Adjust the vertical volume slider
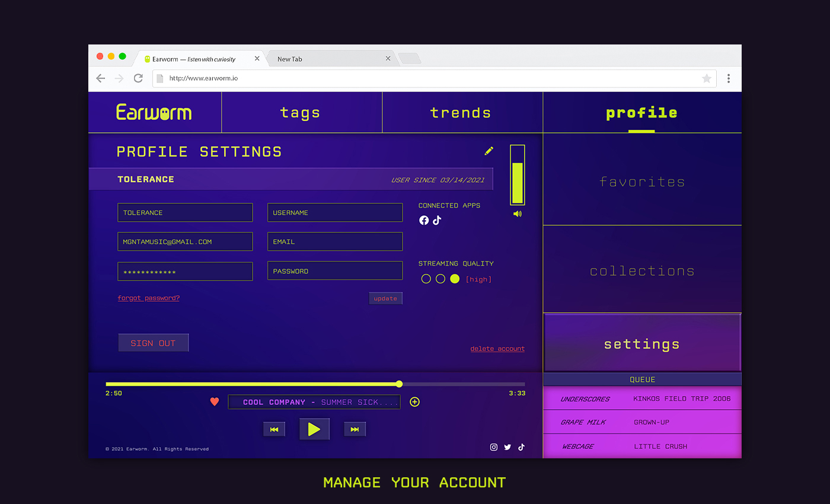 518,175
